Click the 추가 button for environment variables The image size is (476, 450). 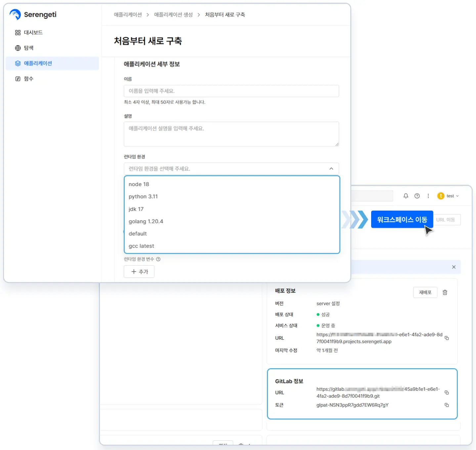pos(139,272)
